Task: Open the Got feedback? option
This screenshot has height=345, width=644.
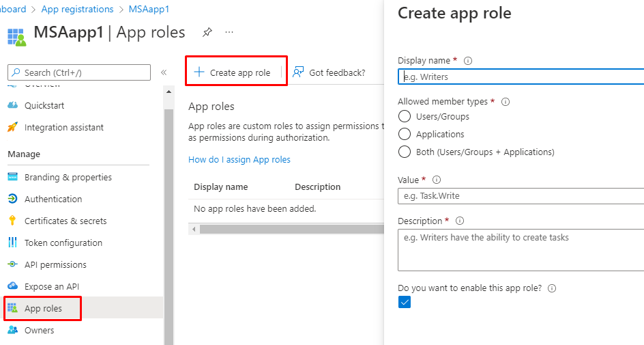Action: (x=330, y=72)
